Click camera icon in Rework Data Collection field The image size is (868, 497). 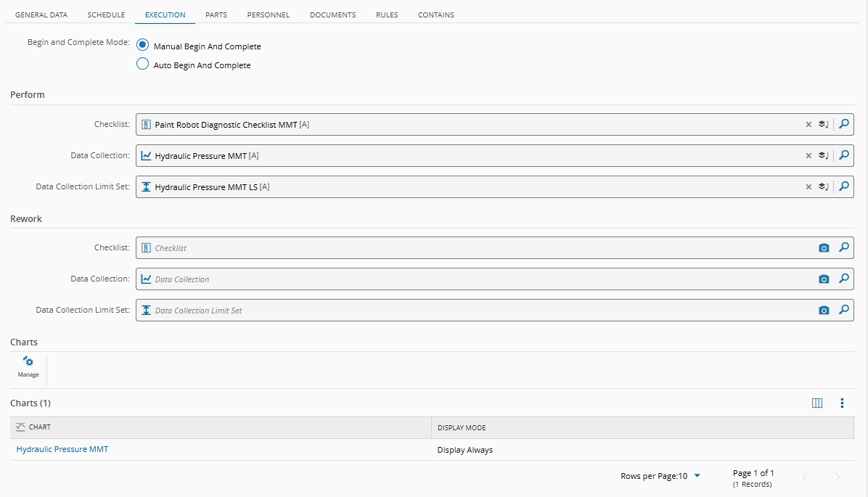click(824, 279)
